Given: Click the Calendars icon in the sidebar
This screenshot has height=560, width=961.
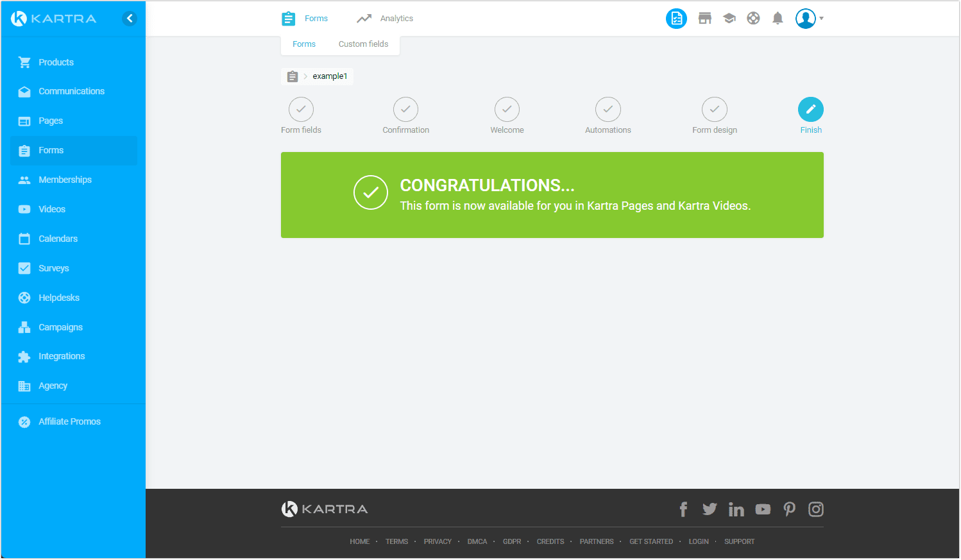Looking at the screenshot, I should [24, 239].
